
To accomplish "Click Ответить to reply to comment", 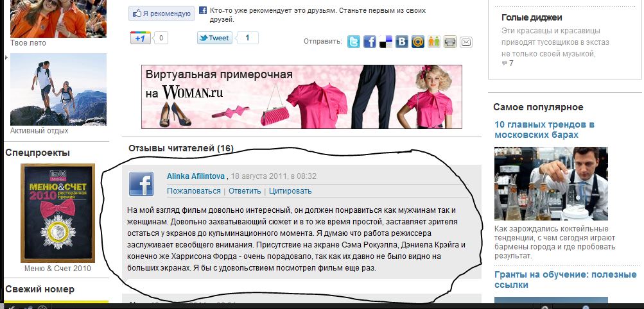I will (x=245, y=191).
